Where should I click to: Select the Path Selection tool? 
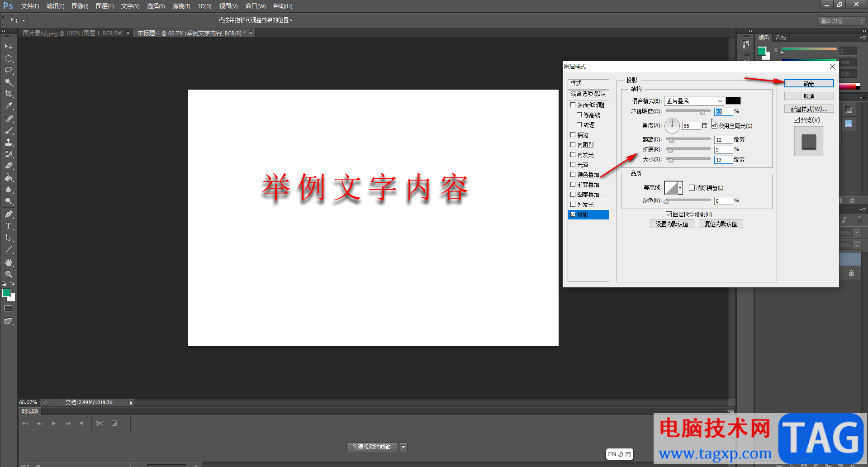9,238
